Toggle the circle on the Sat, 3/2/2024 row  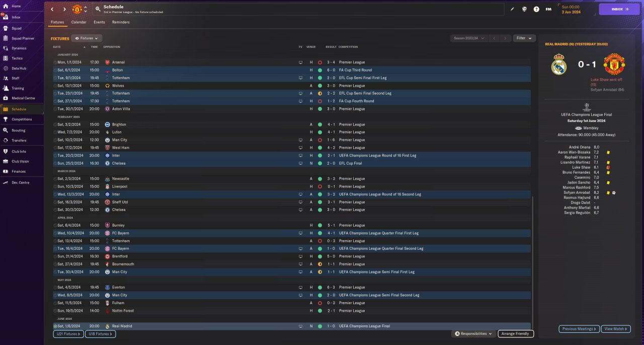coord(55,124)
